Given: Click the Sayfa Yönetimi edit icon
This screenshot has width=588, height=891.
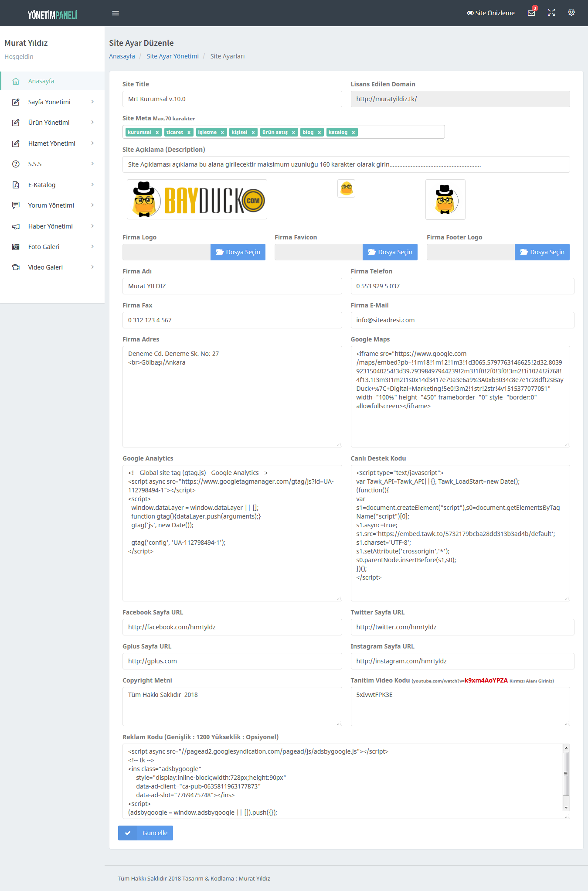Looking at the screenshot, I should [16, 102].
